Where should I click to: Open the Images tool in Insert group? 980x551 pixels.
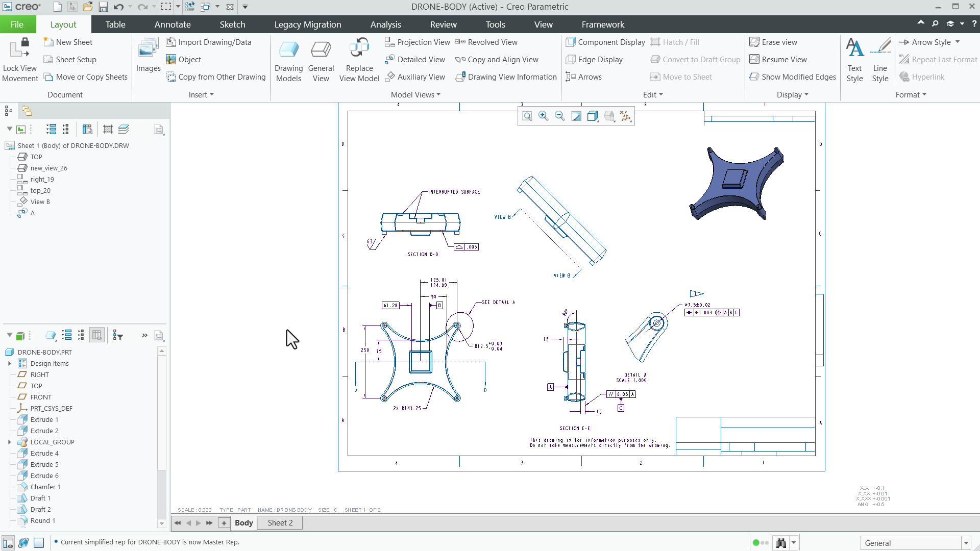pos(148,56)
